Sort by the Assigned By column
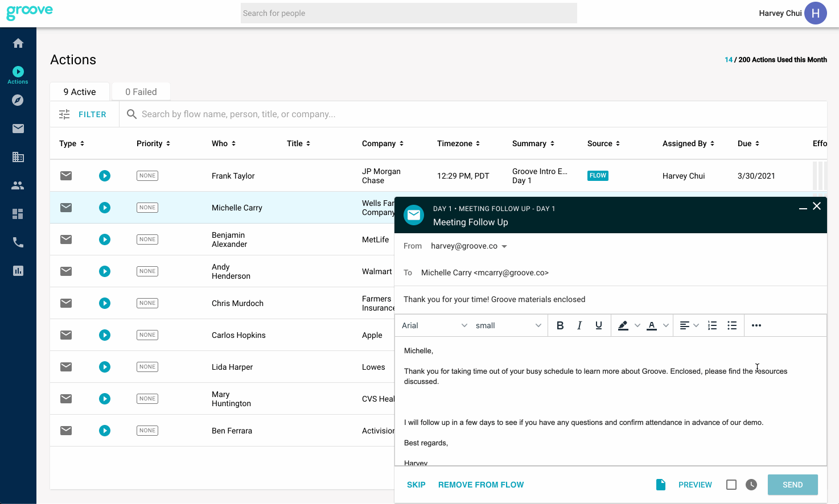Image resolution: width=839 pixels, height=504 pixels. [x=688, y=143]
